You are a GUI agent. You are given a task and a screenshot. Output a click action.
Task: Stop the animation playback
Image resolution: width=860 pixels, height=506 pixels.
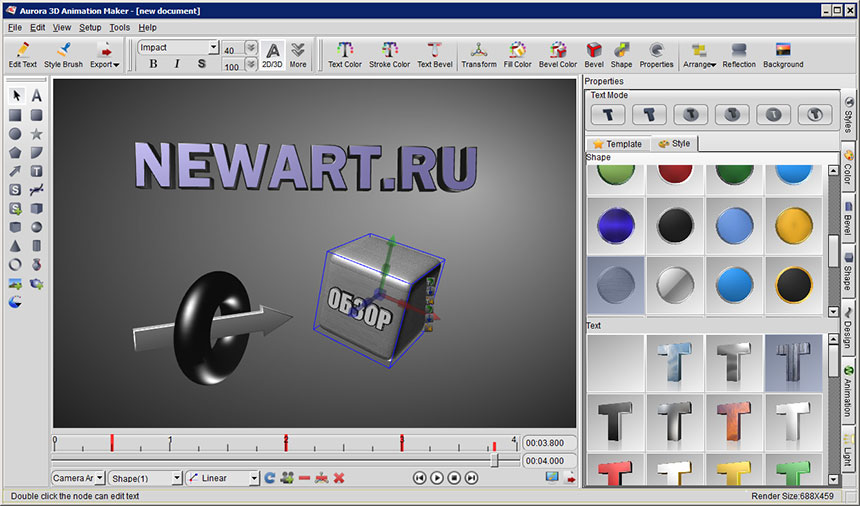454,478
